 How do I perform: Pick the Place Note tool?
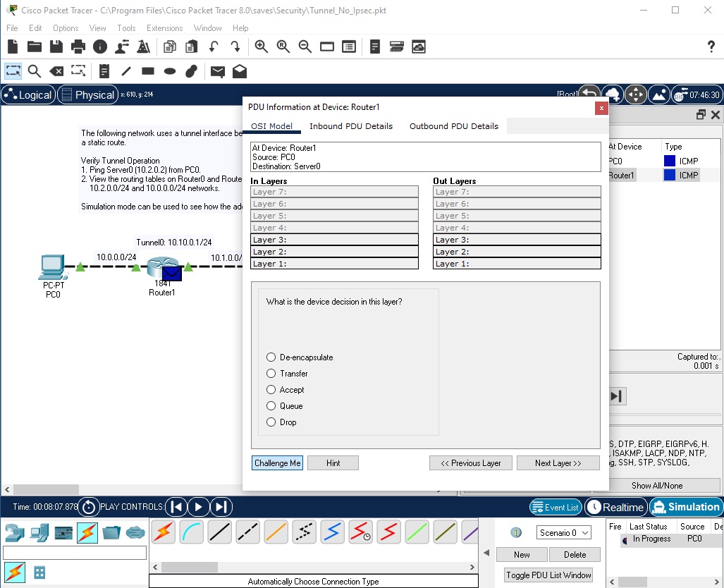pyautogui.click(x=104, y=71)
